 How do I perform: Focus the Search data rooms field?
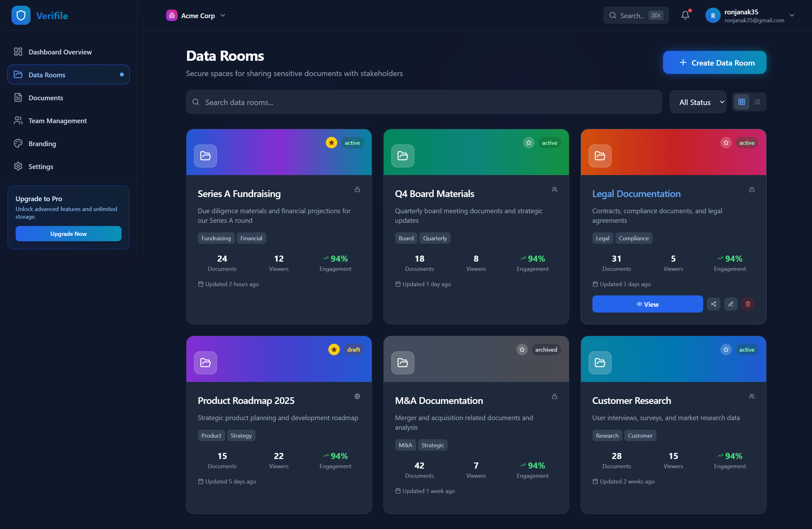click(423, 102)
